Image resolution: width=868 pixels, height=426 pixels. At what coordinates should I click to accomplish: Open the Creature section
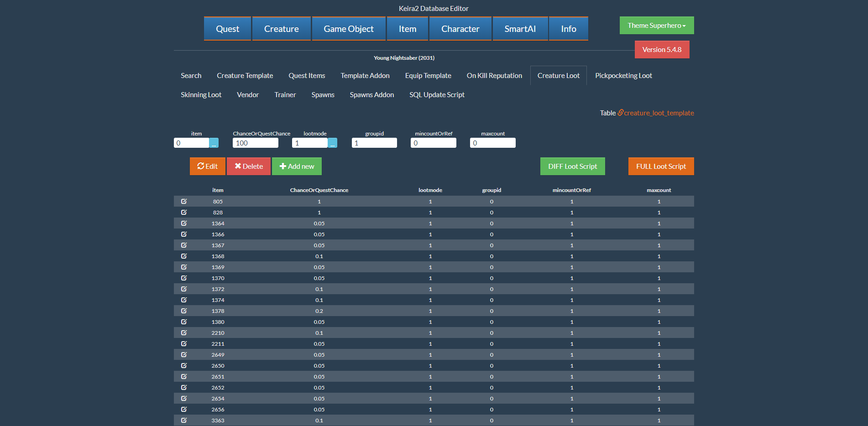(282, 29)
